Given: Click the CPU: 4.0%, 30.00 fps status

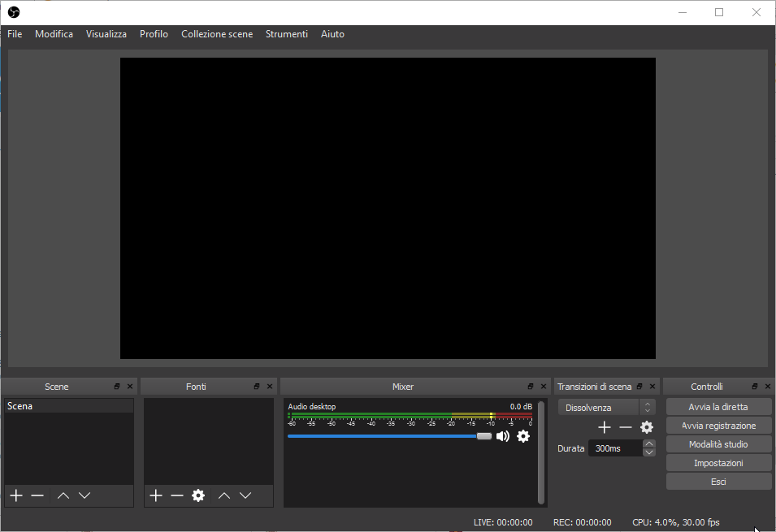Looking at the screenshot, I should [676, 522].
